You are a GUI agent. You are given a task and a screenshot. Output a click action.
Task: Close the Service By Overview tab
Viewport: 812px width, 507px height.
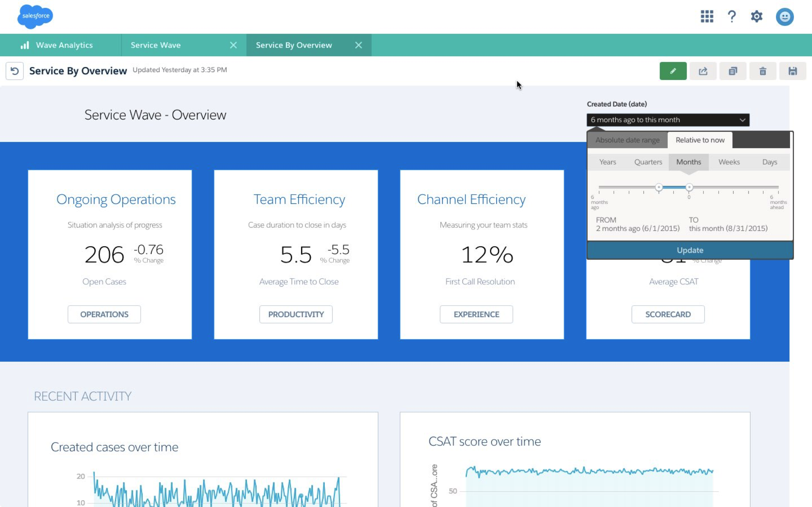pyautogui.click(x=358, y=45)
